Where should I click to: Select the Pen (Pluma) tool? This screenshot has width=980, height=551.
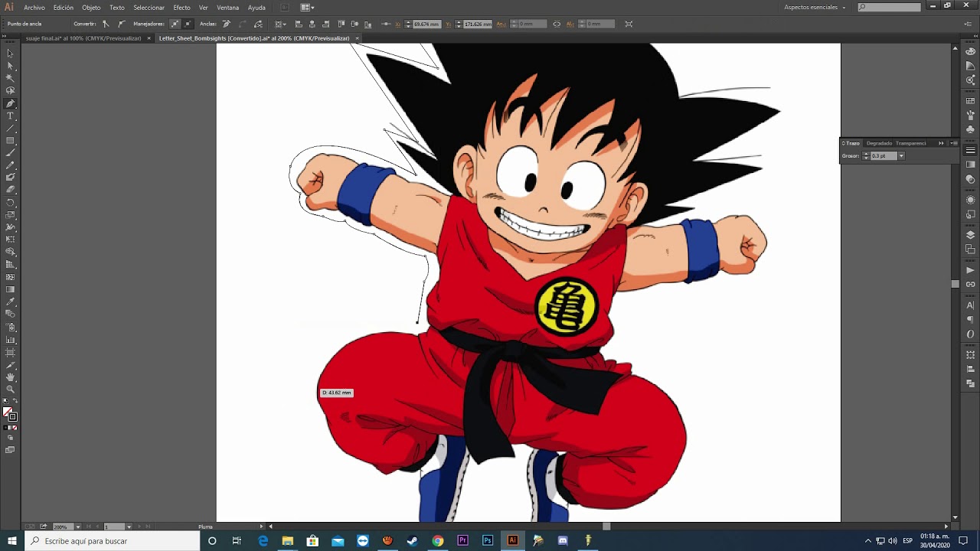pyautogui.click(x=10, y=103)
